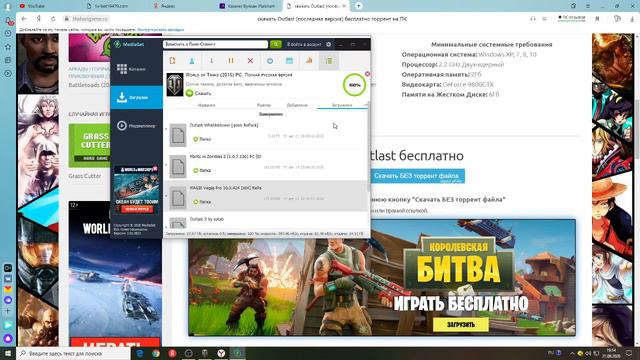
Task: Open folder for Outlast Whistleblower download
Action: click(x=202, y=139)
